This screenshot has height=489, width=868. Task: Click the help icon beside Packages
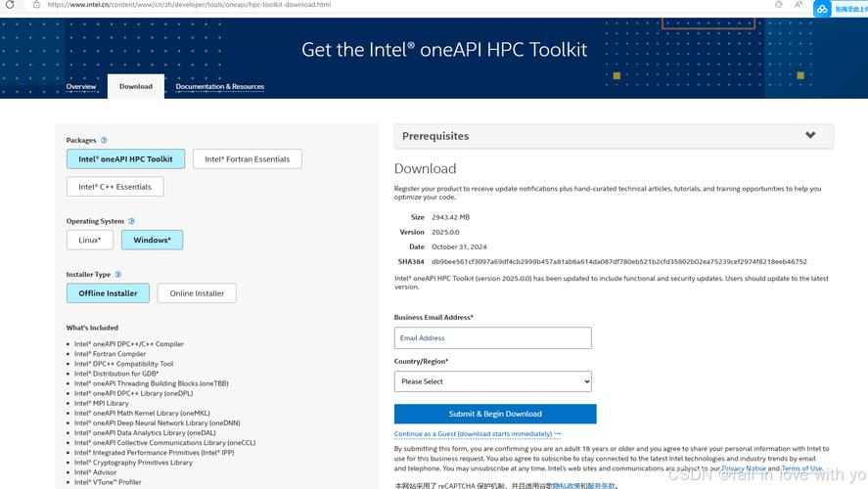tap(104, 141)
